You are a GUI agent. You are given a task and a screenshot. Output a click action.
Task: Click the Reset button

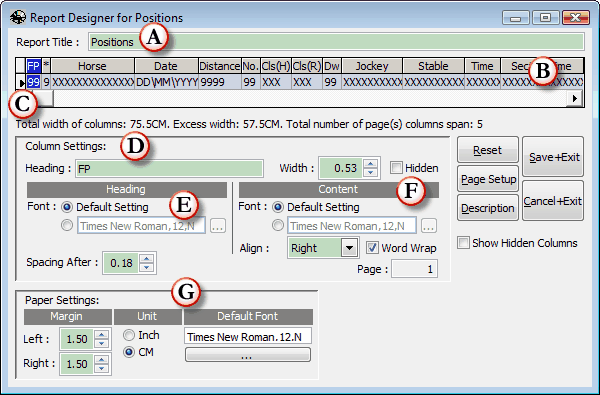pos(488,150)
